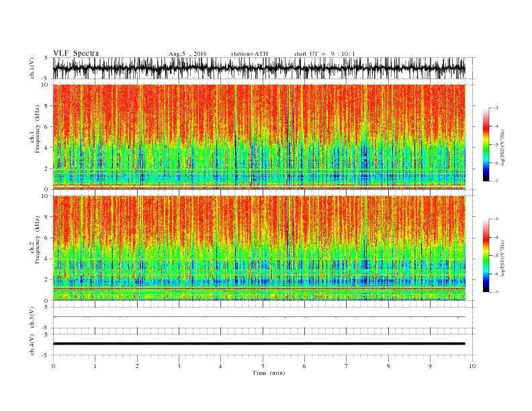Click the ch.2 spectrogram panel
Image resolution: width=532 pixels, height=411 pixels.
coord(259,248)
